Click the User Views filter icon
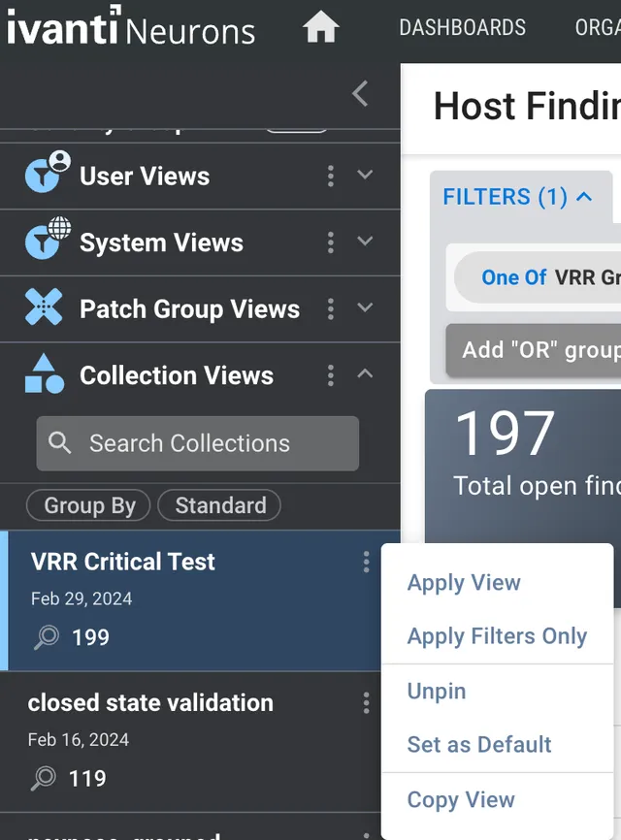Viewport: 621px width, 840px height. tap(48, 172)
